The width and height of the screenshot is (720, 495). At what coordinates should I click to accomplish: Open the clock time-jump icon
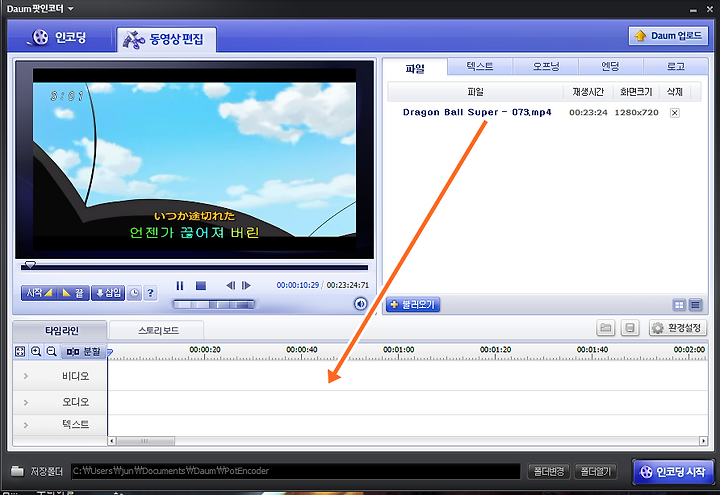(134, 293)
